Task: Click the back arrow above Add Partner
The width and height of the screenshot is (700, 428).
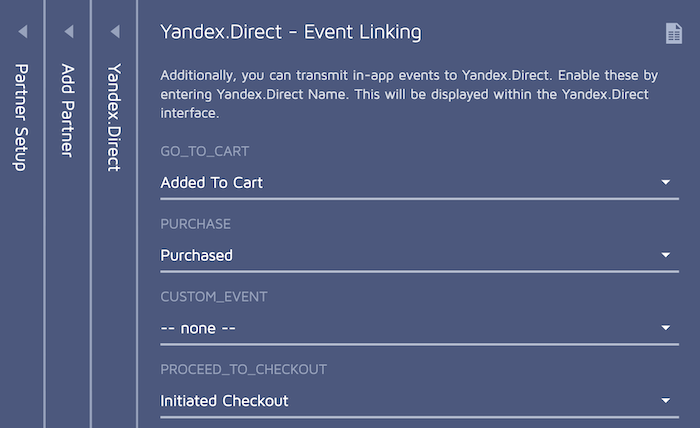Action: pyautogui.click(x=68, y=32)
